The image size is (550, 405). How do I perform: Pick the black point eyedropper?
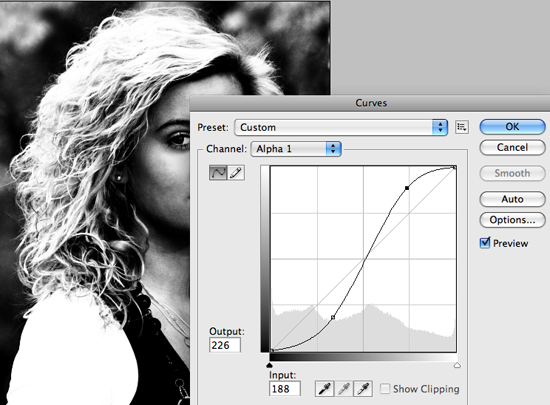[324, 389]
